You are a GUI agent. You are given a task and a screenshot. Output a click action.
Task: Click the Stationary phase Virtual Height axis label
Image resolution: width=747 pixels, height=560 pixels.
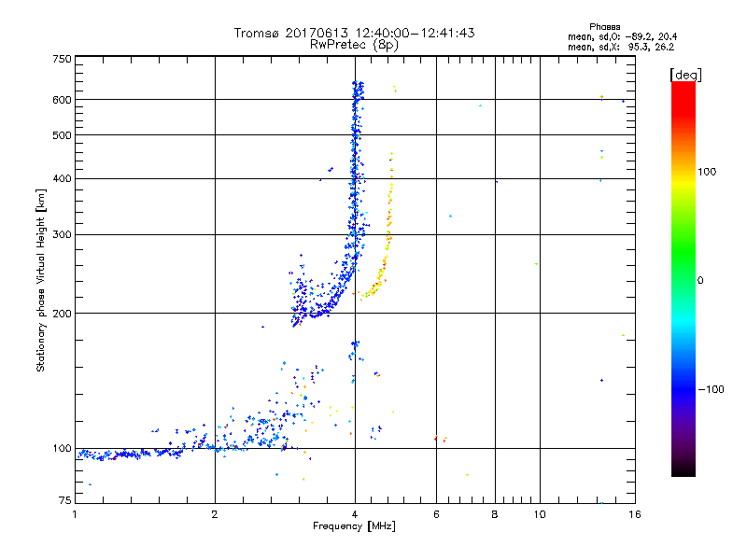pos(40,280)
